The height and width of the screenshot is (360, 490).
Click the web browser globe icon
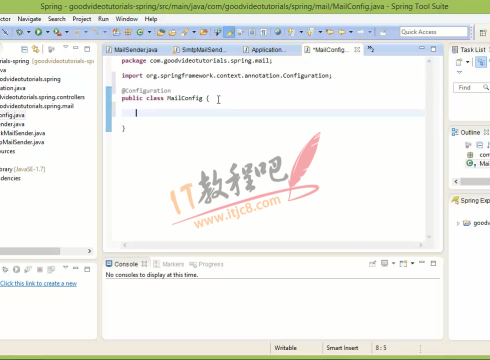click(277, 32)
